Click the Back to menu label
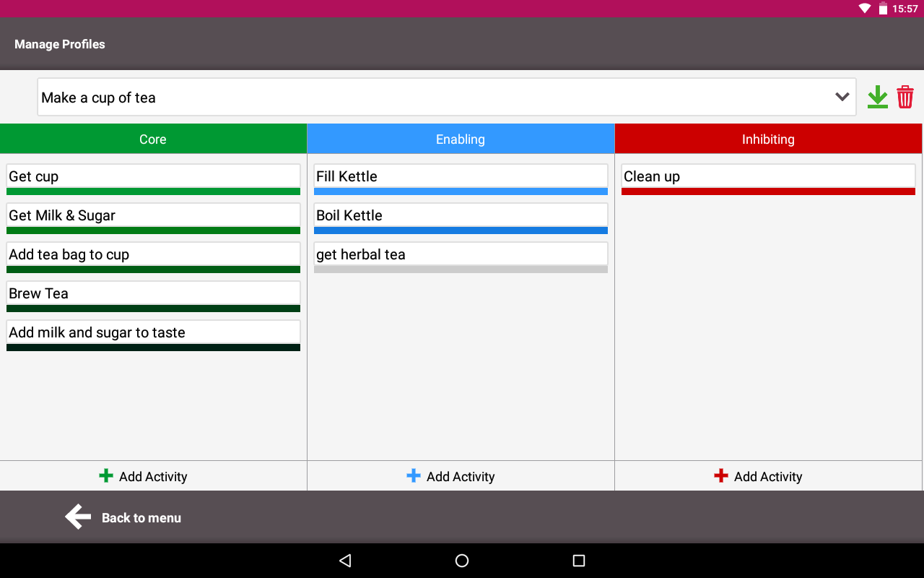Screen dimensions: 924x578 pos(141,518)
